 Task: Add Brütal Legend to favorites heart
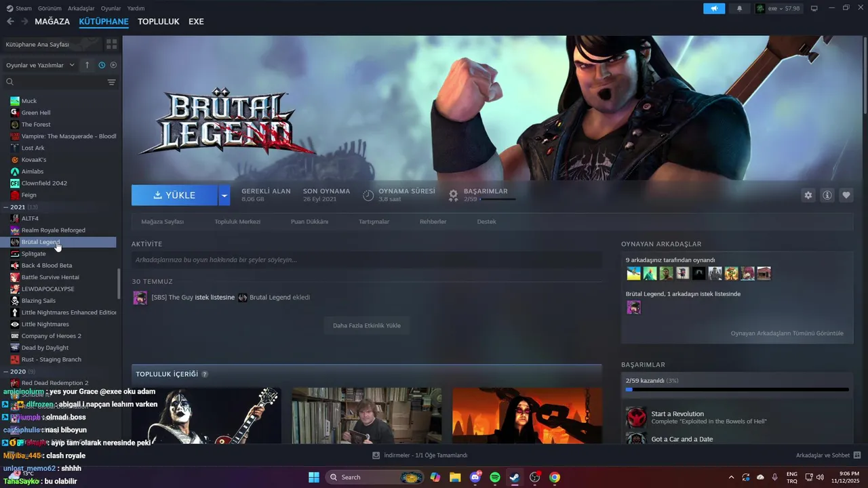click(846, 195)
